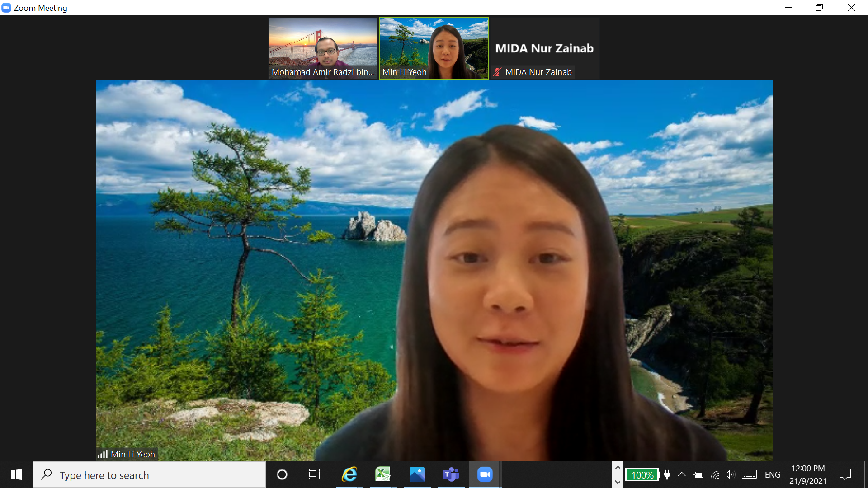Open Task View in taskbar
This screenshot has width=868, height=488.
(x=314, y=474)
